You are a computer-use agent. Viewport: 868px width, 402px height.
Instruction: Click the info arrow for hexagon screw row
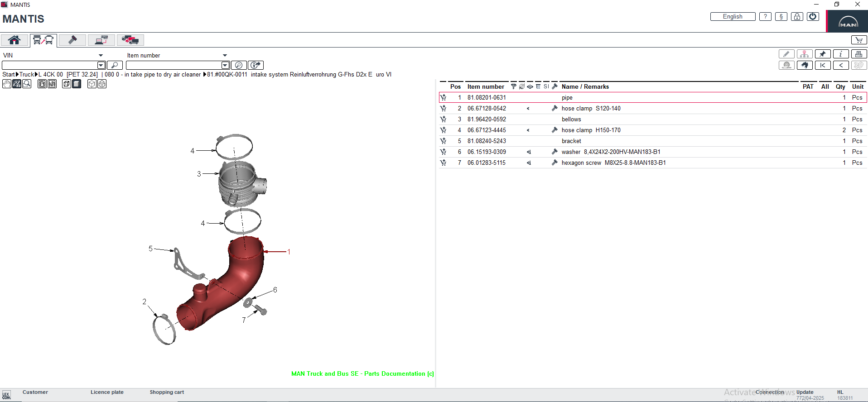coord(529,163)
